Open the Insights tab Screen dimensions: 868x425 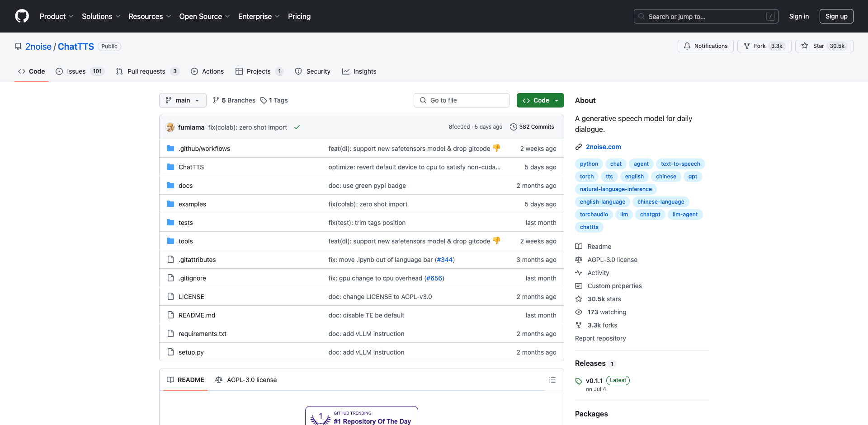pyautogui.click(x=359, y=71)
